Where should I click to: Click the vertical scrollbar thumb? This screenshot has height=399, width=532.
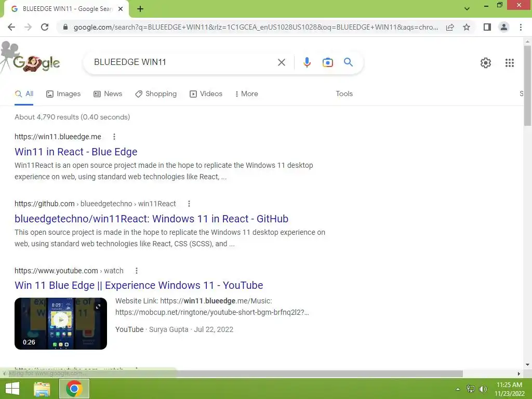coord(527,85)
